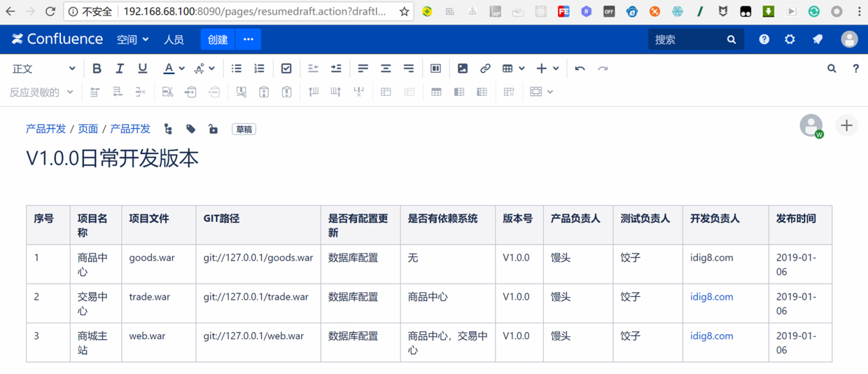Viewport: 868px width, 374px height.
Task: Open the table width mode dropdown 反应灵敏的
Action: 41,92
